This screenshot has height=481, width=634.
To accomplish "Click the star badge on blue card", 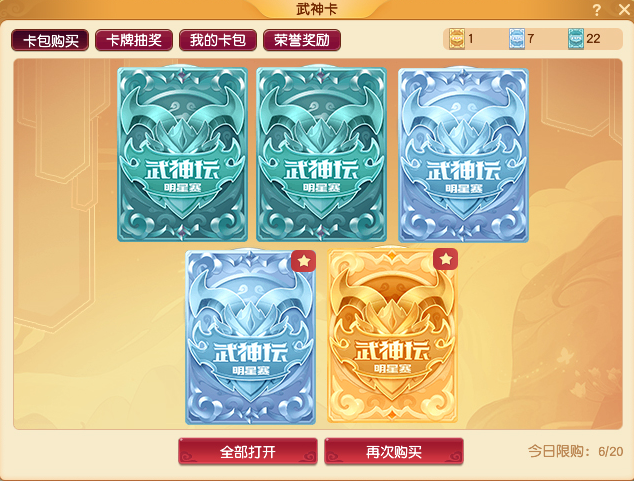I will [304, 261].
